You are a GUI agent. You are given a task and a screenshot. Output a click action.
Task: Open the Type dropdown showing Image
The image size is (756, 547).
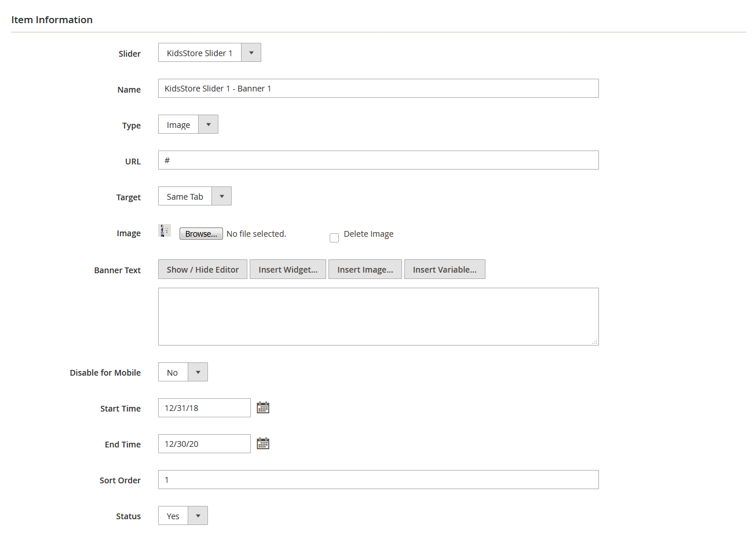point(188,124)
